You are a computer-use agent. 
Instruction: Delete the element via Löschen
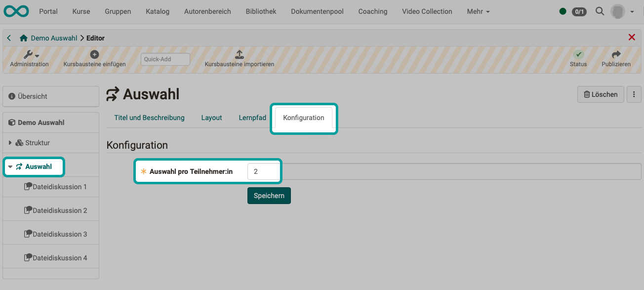coord(601,94)
